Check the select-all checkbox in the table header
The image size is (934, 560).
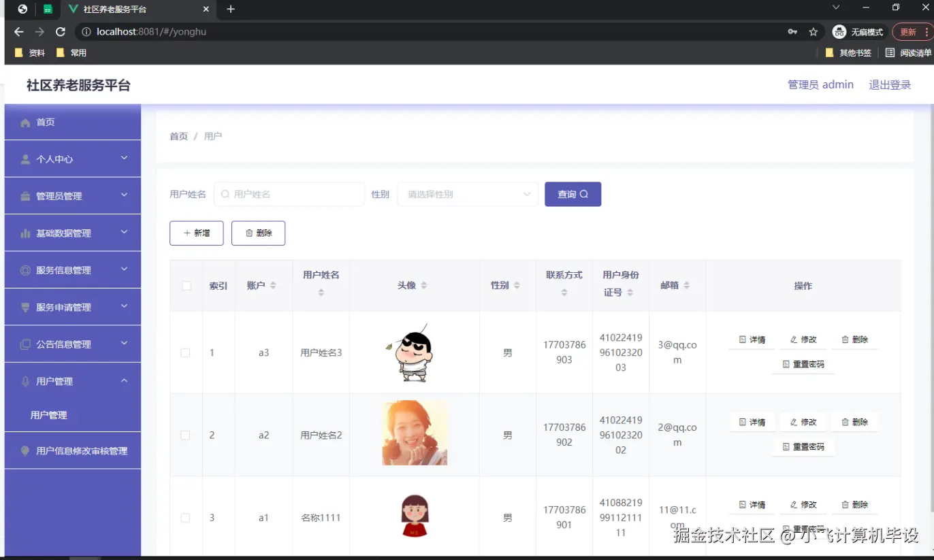(x=186, y=285)
